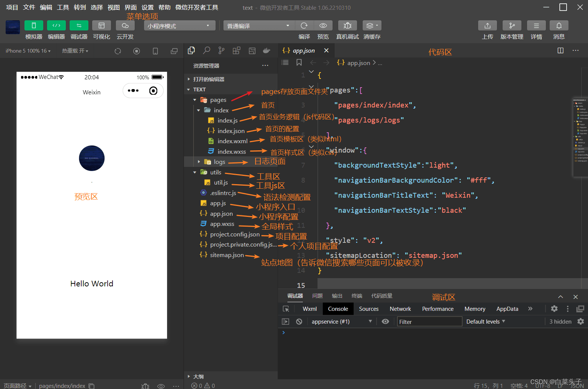Open 消息 notifications bell
The width and height of the screenshot is (588, 389).
coord(559,26)
